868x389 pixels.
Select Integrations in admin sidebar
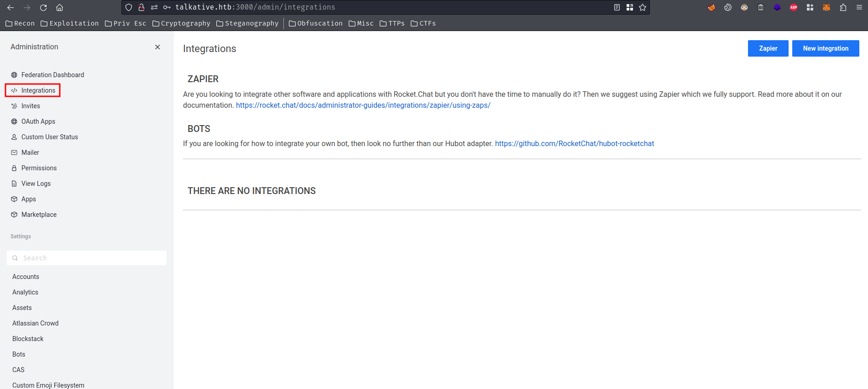pyautogui.click(x=38, y=90)
